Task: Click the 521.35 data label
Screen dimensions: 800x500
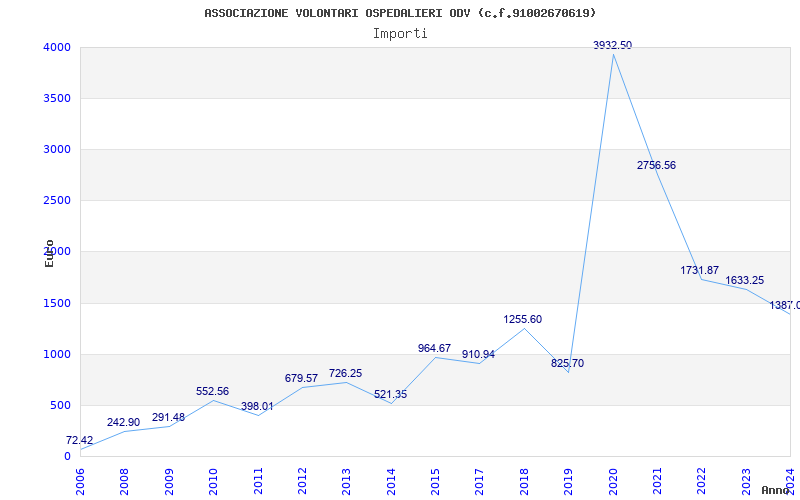Action: click(x=390, y=394)
